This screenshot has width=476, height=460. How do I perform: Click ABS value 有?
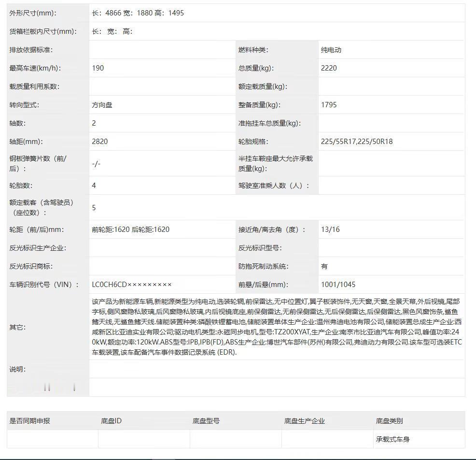point(324,266)
